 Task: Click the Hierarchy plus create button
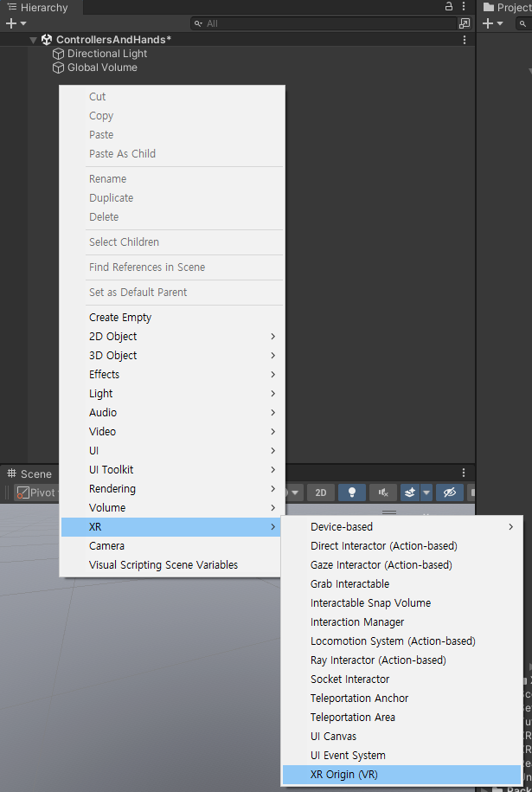click(x=10, y=23)
